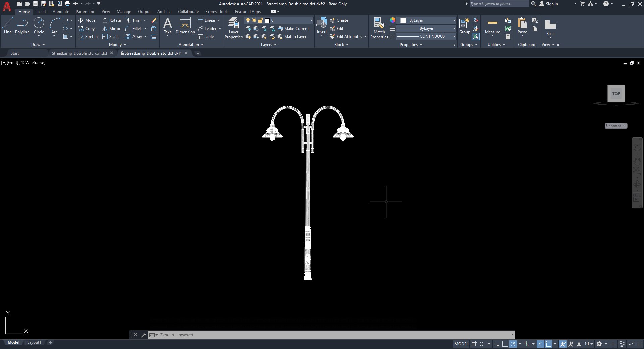Viewport: 644px width, 349px height.
Task: Activate the Trim command
Action: click(x=133, y=20)
